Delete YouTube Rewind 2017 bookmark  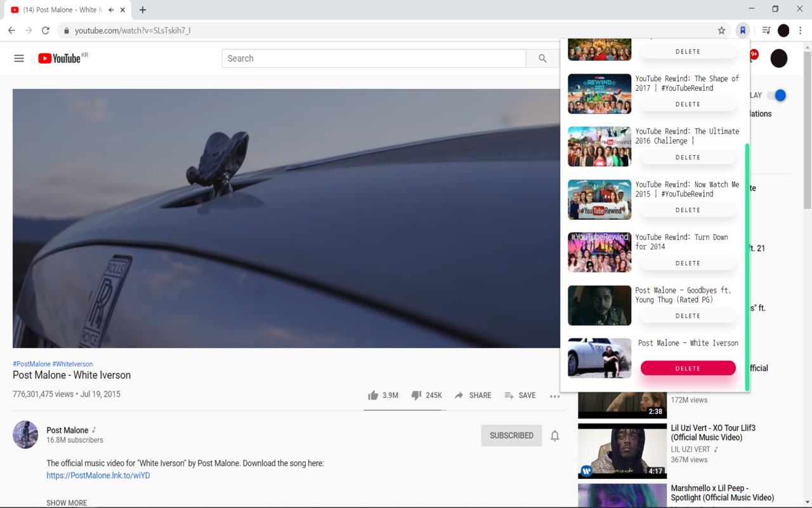point(688,104)
